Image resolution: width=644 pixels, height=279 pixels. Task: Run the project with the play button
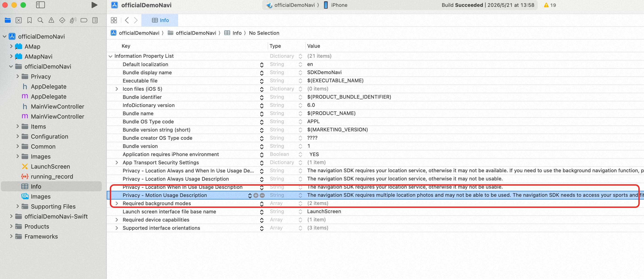coord(94,5)
